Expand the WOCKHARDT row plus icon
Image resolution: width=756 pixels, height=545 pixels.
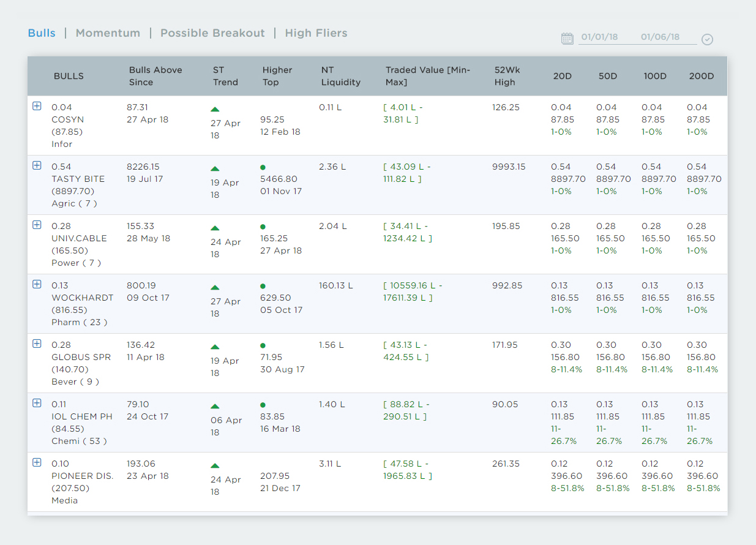[37, 284]
